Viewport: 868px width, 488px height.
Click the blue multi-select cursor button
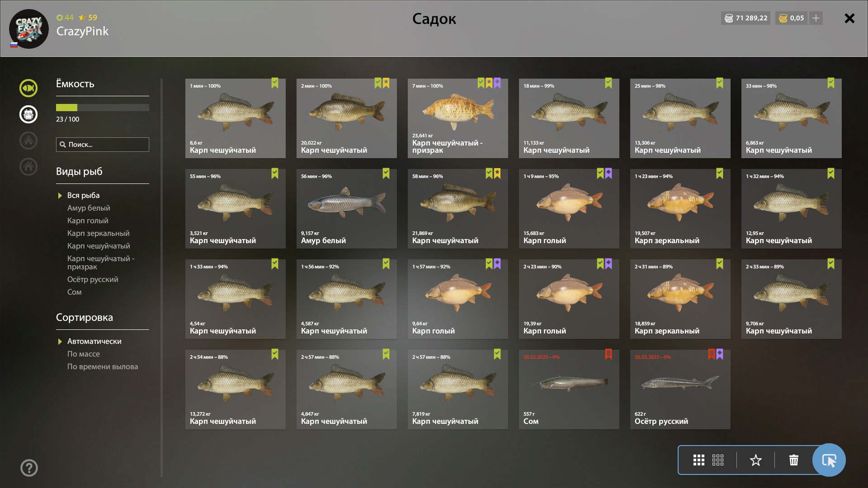pyautogui.click(x=829, y=460)
